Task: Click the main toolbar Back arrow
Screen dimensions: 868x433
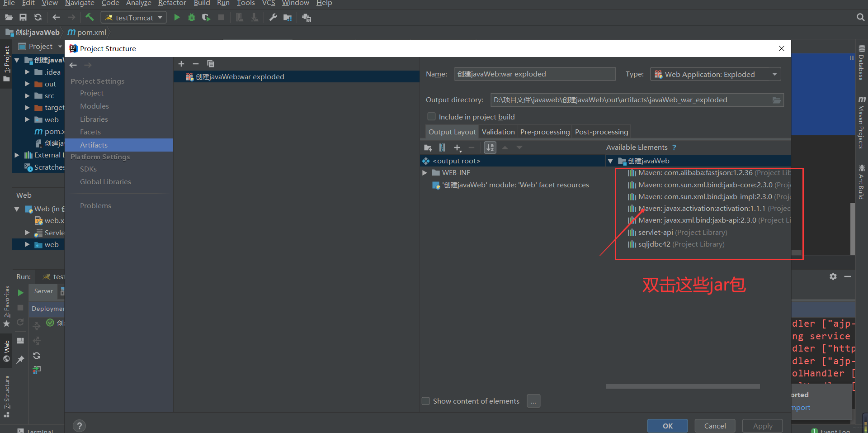Action: coord(56,18)
